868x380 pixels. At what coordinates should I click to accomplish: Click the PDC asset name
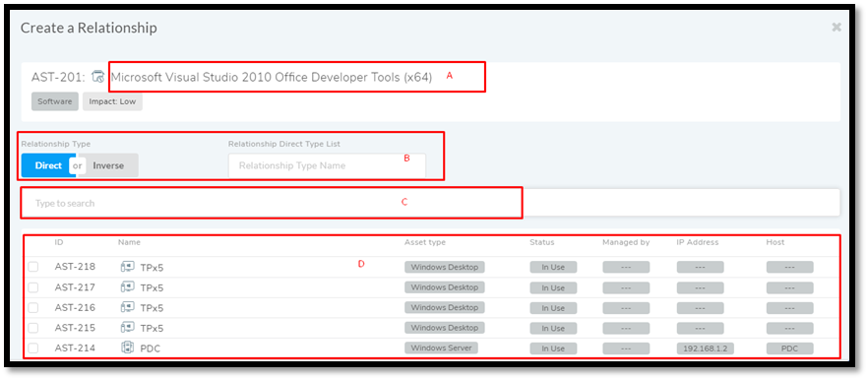[x=150, y=348]
